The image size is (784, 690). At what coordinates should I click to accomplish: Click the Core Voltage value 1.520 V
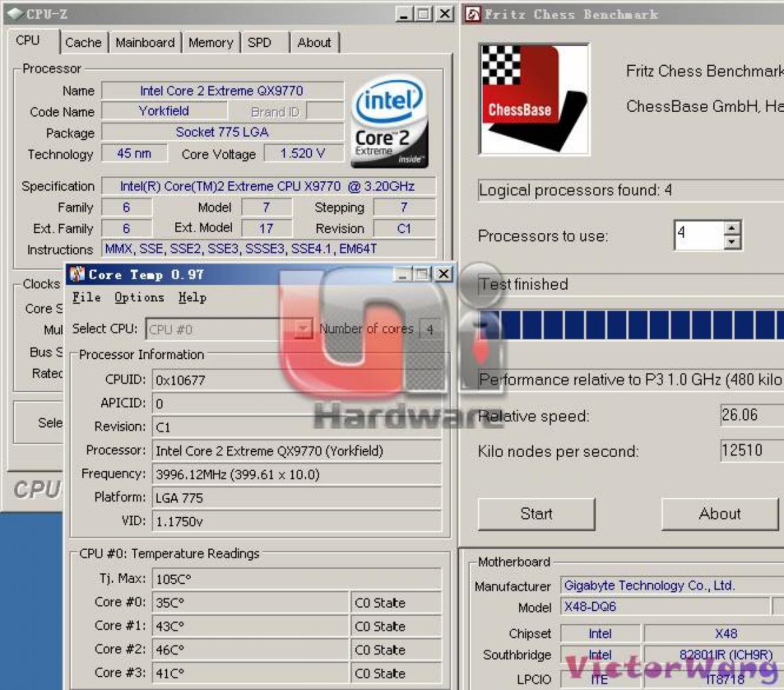click(303, 154)
